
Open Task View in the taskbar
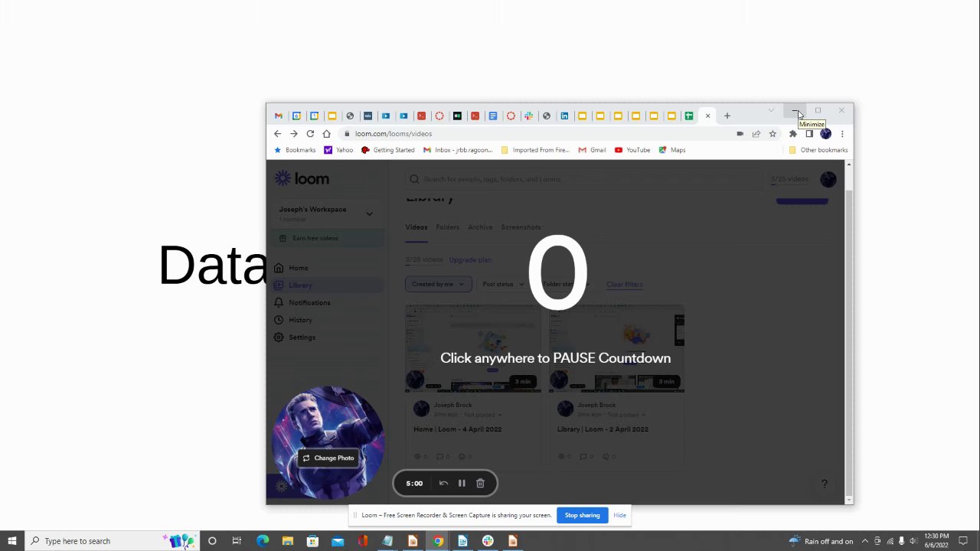pyautogui.click(x=237, y=541)
